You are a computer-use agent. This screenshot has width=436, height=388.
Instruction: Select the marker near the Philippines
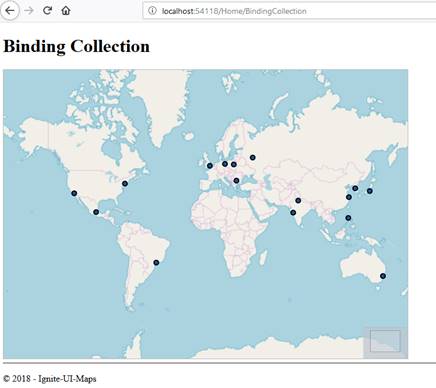(x=348, y=218)
